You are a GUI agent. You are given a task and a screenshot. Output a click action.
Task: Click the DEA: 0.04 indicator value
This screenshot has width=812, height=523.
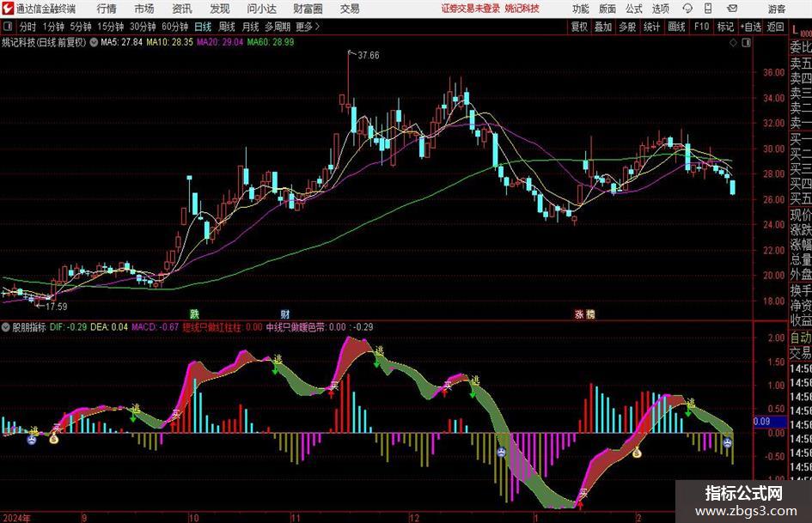109,327
